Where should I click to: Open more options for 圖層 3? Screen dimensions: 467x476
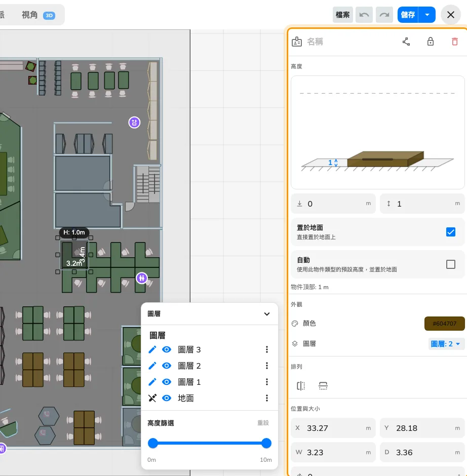(267, 349)
